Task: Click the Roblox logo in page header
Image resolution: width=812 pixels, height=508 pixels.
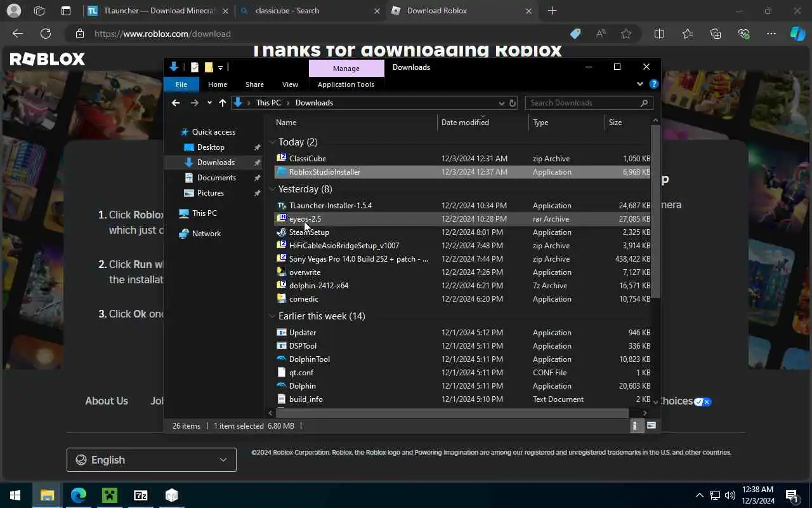Action: point(48,59)
